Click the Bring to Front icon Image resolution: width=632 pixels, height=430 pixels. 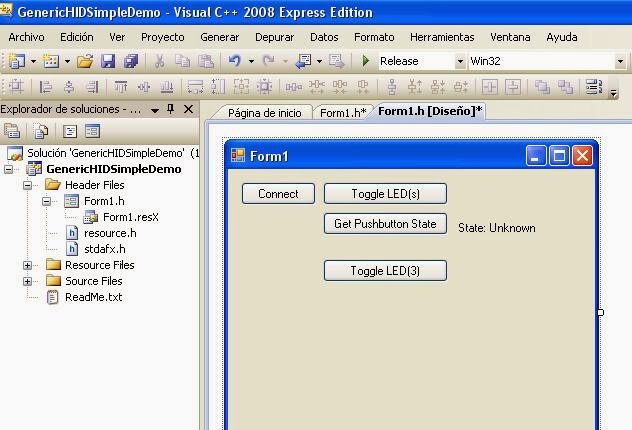coord(542,87)
